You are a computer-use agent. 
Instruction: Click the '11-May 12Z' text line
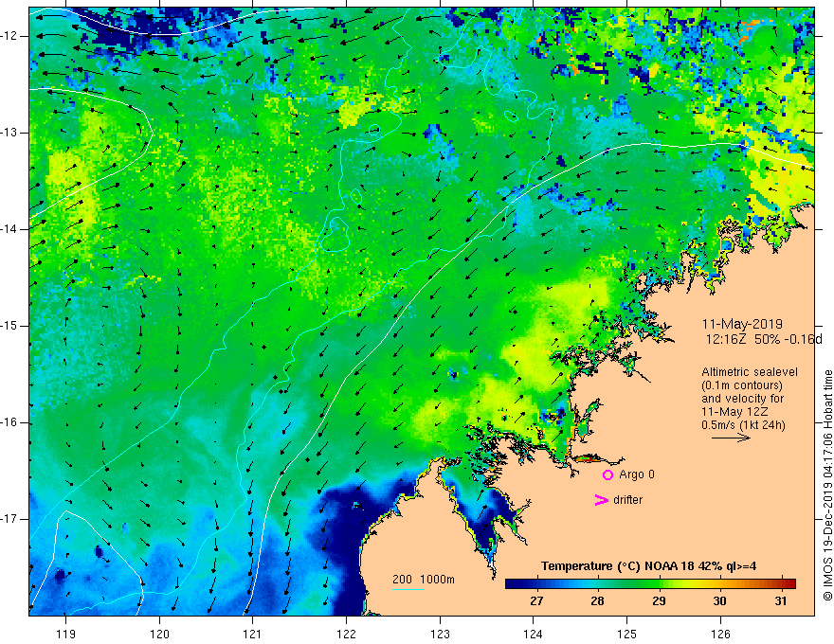click(x=734, y=412)
